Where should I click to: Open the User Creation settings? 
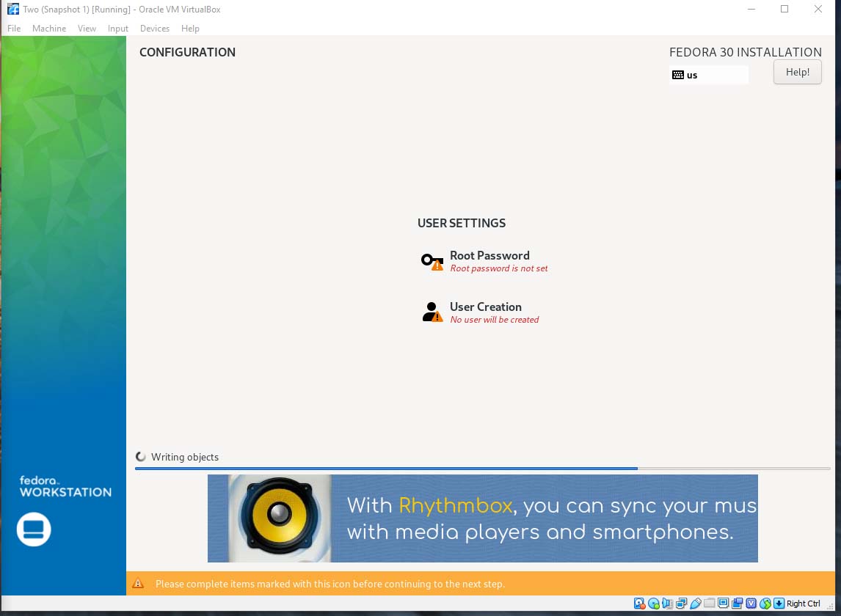[x=481, y=312]
